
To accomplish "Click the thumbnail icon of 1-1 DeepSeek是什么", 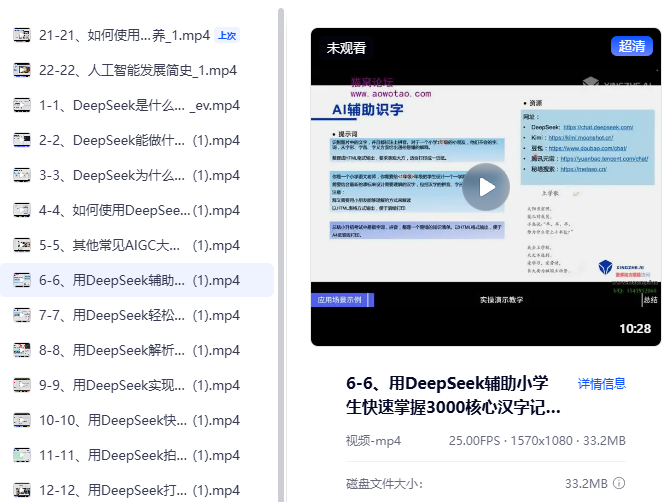I will pyautogui.click(x=22, y=105).
